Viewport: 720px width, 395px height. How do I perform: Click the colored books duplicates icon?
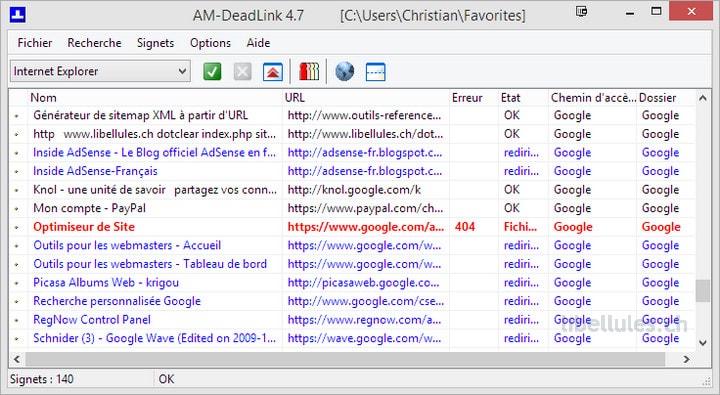click(309, 72)
